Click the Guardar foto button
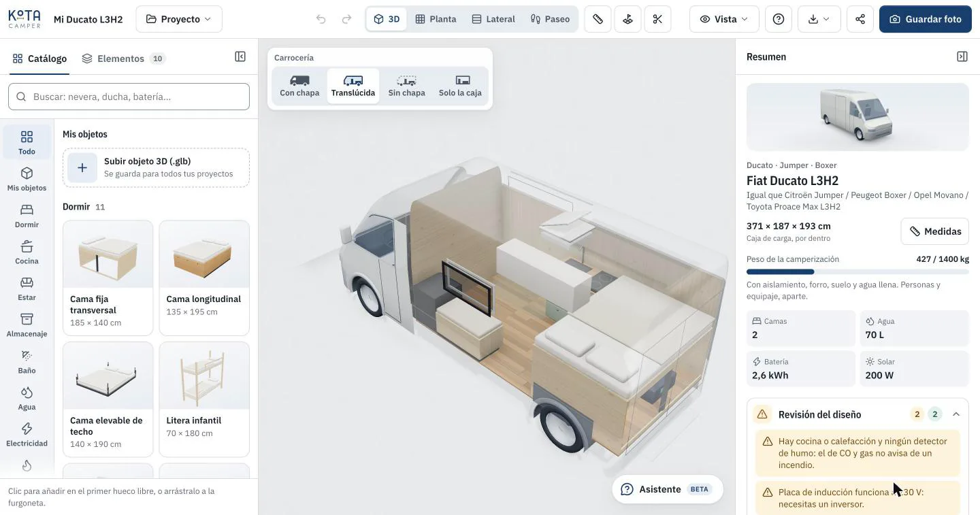Image resolution: width=980 pixels, height=515 pixels. (x=926, y=19)
